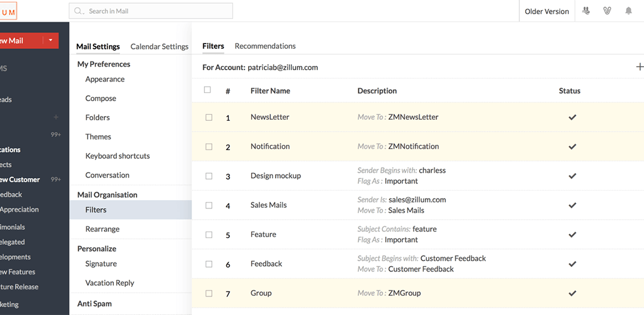Image resolution: width=644 pixels, height=315 pixels.
Task: Click the search magnifier icon
Action: [79, 11]
